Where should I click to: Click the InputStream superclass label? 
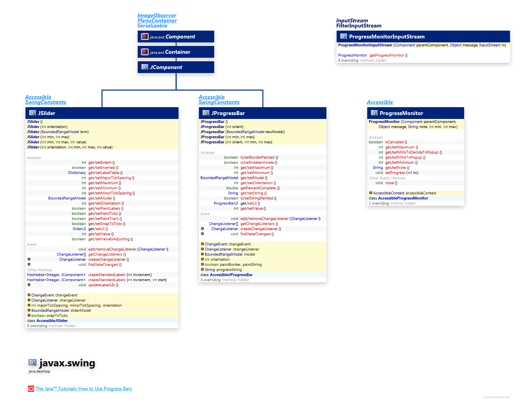352,21
